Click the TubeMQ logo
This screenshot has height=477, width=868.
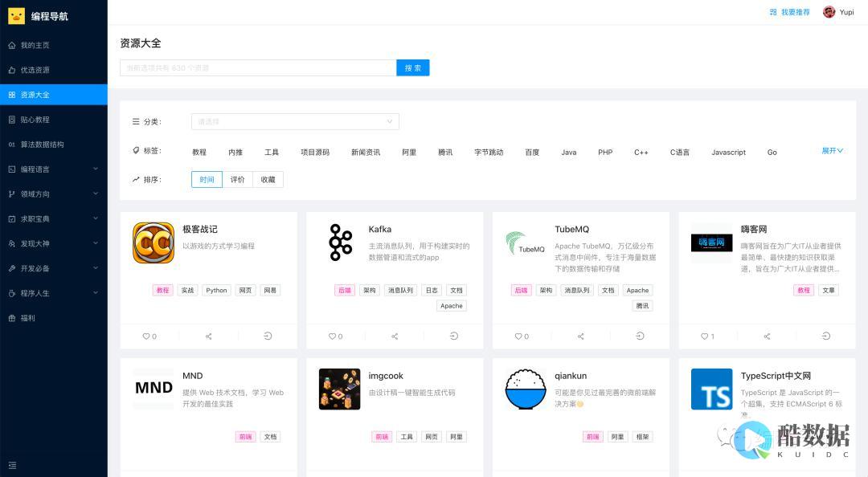[526, 243]
